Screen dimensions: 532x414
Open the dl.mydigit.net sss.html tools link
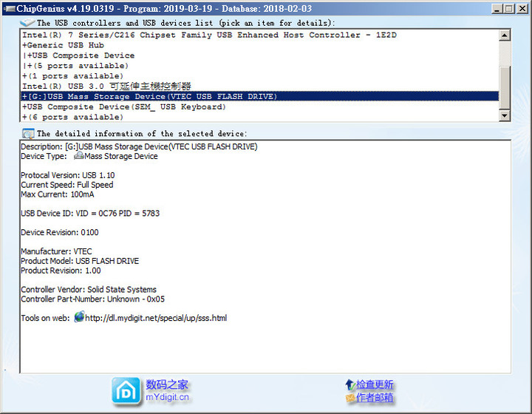tap(156, 318)
